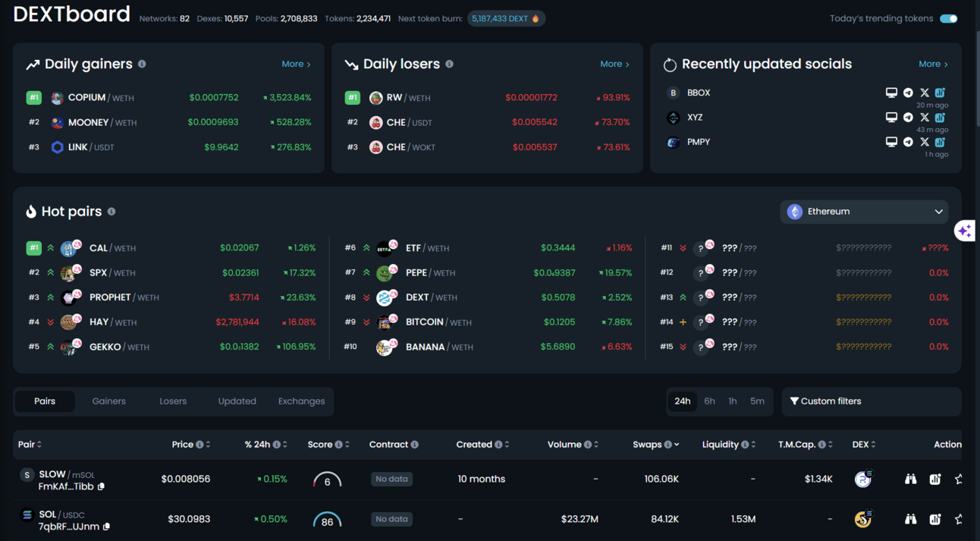This screenshot has height=541, width=980.
Task: Open the sparkle AI assistant button
Action: pyautogui.click(x=964, y=230)
